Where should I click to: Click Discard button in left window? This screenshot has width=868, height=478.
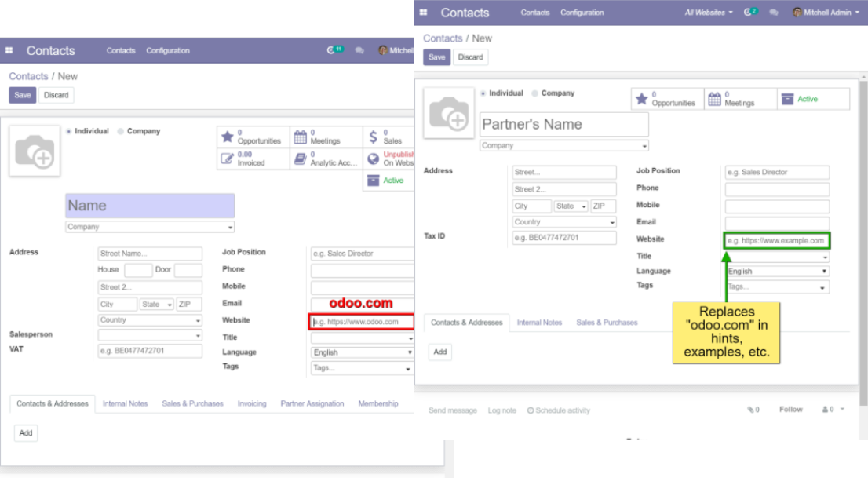click(56, 95)
